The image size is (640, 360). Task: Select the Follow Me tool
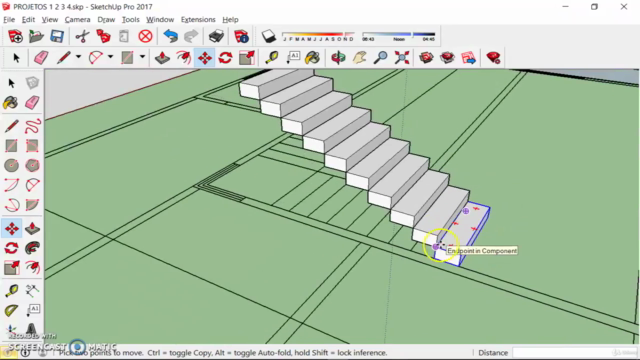click(32, 248)
